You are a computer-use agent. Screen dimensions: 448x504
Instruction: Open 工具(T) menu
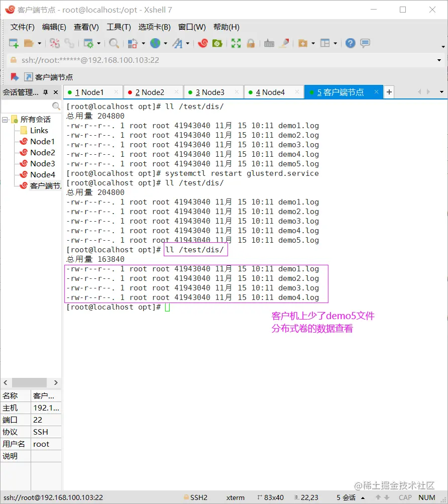click(x=119, y=27)
